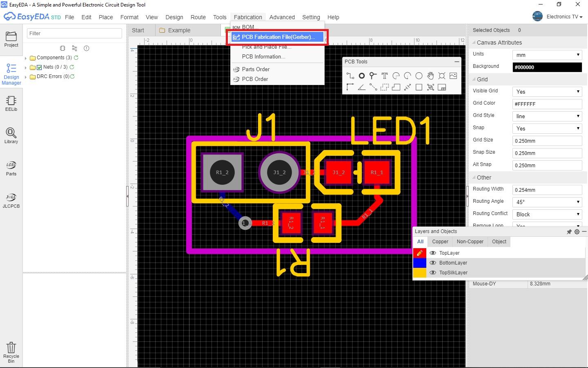Toggle TopLayer visibility eye
Image resolution: width=588 pixels, height=368 pixels.
point(433,253)
